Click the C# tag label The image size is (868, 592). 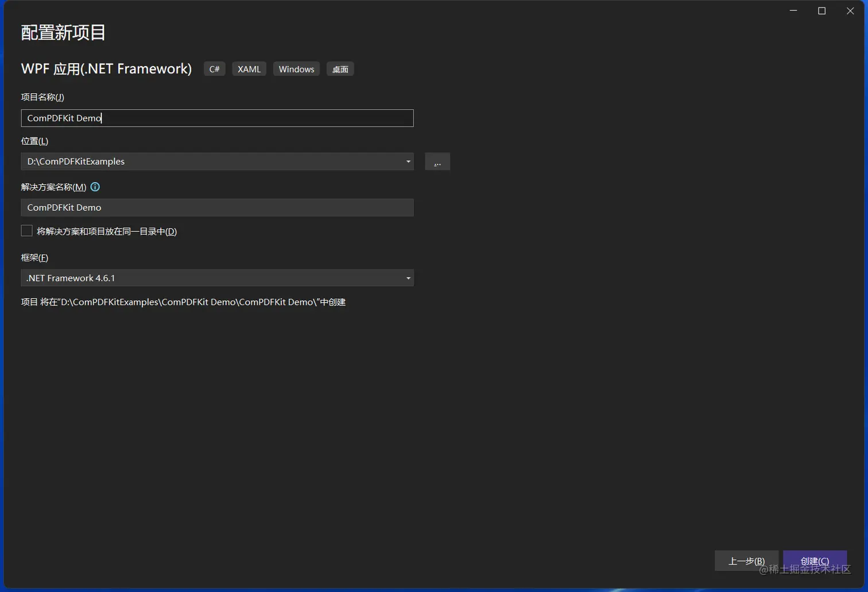(x=215, y=69)
